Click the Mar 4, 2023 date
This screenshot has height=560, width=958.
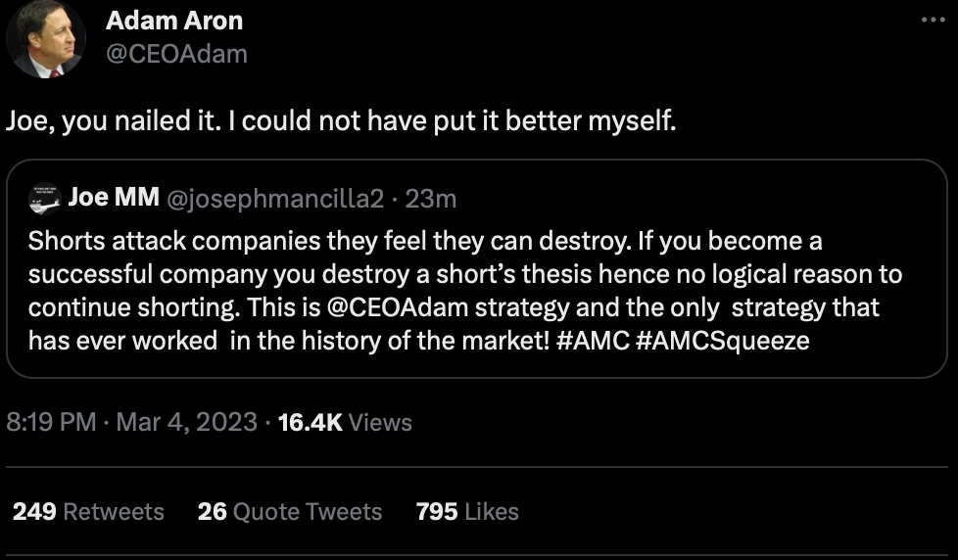[186, 422]
